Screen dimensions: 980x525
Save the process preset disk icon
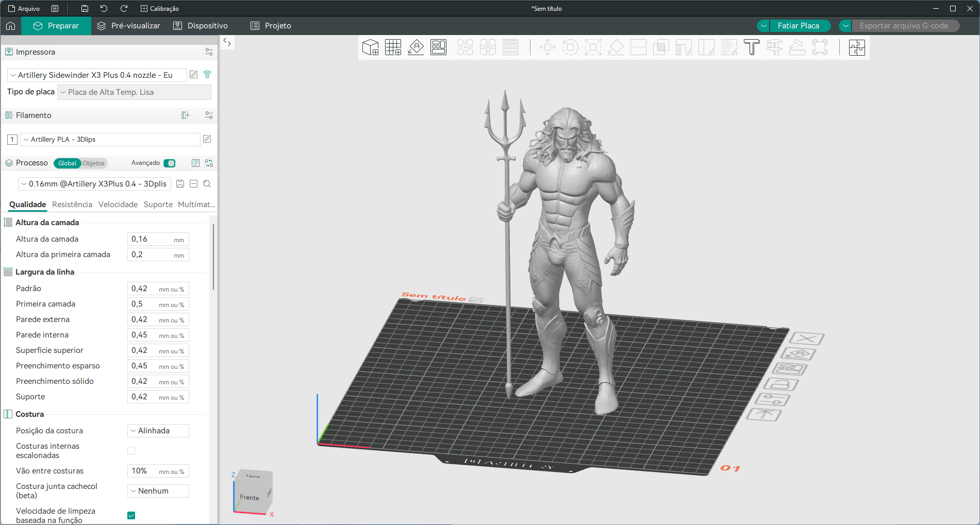(x=180, y=184)
